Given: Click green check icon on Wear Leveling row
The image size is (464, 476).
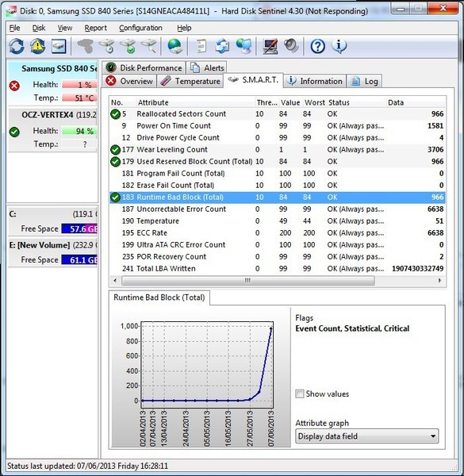Looking at the screenshot, I should pos(115,150).
